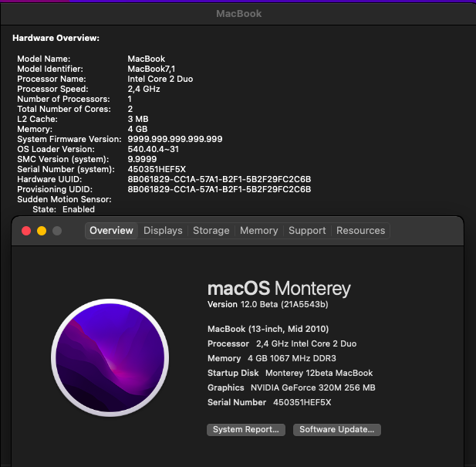This screenshot has height=467, width=476.
Task: Click 'MacBook (13-inch, Mid 2010)' text
Action: 268,329
